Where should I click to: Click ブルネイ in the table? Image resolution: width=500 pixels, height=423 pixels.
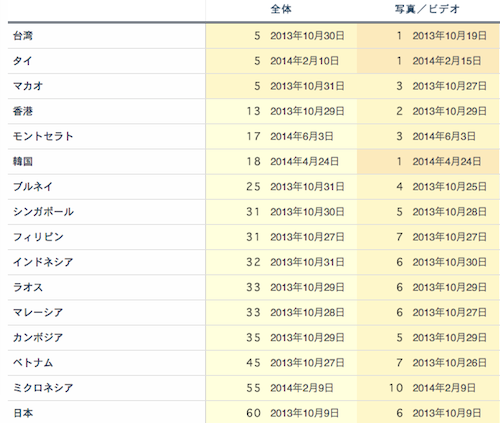pyautogui.click(x=33, y=187)
